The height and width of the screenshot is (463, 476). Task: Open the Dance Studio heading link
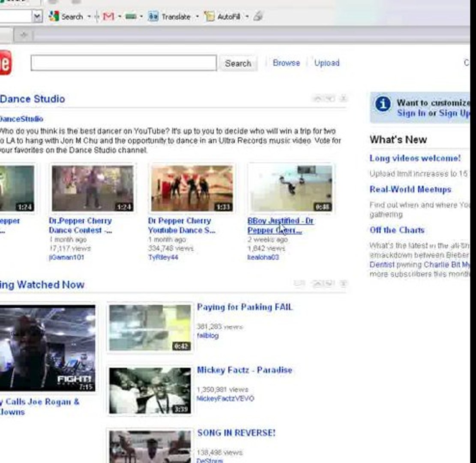click(x=32, y=99)
